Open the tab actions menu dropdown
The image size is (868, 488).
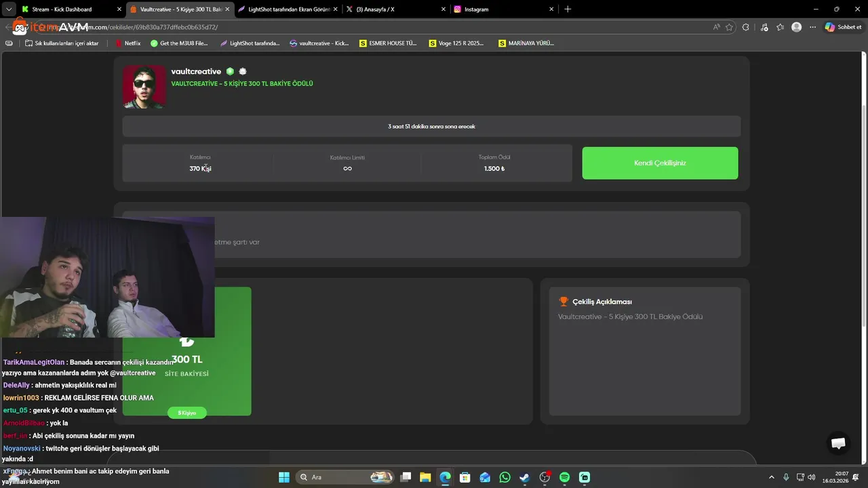(x=8, y=9)
